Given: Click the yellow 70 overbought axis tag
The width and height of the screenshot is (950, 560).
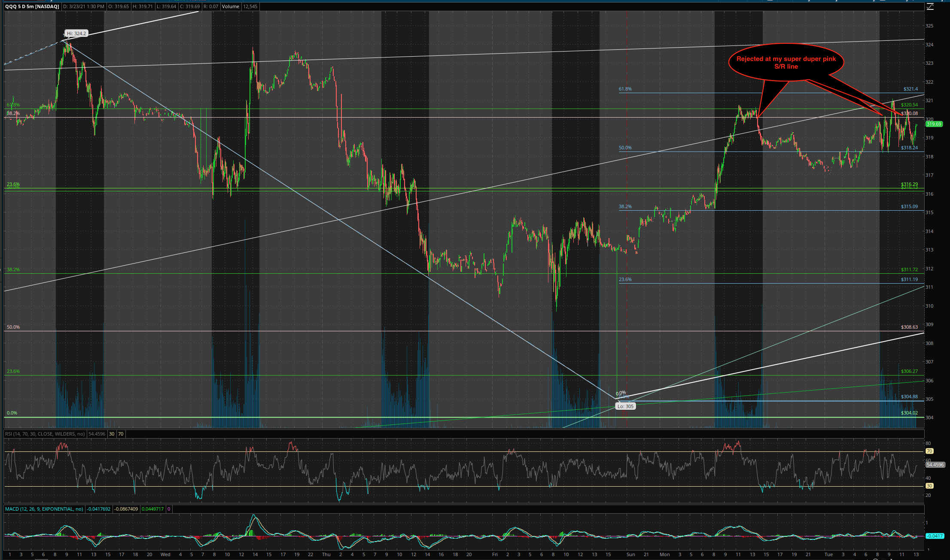Looking at the screenshot, I should (929, 451).
